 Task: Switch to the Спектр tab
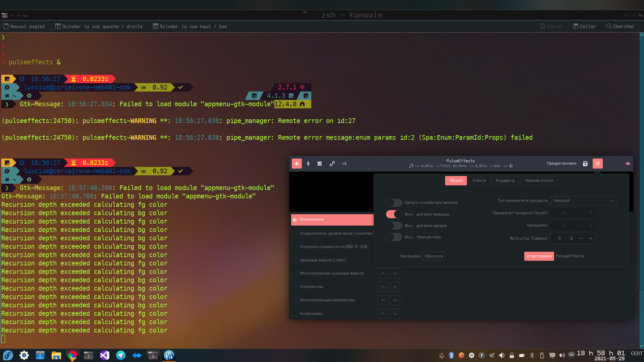tap(479, 180)
